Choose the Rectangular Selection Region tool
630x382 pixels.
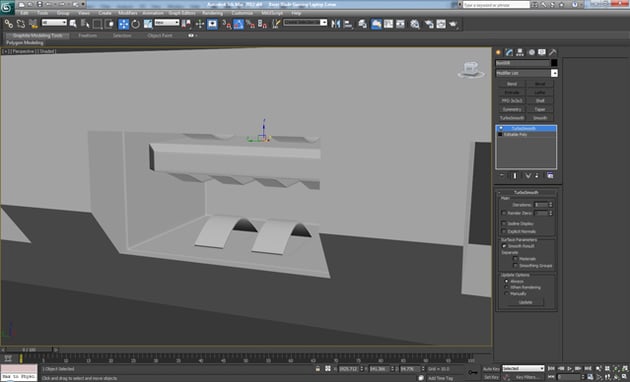pos(97,24)
